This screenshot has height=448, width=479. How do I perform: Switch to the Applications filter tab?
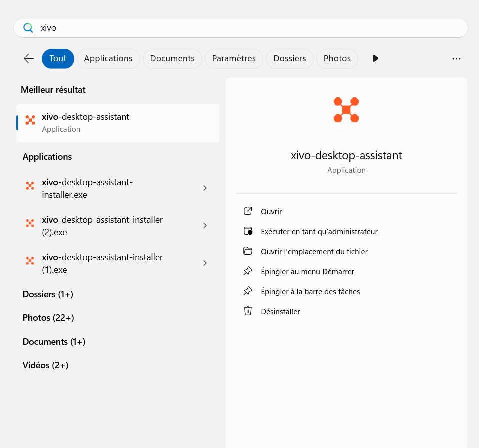pos(108,59)
